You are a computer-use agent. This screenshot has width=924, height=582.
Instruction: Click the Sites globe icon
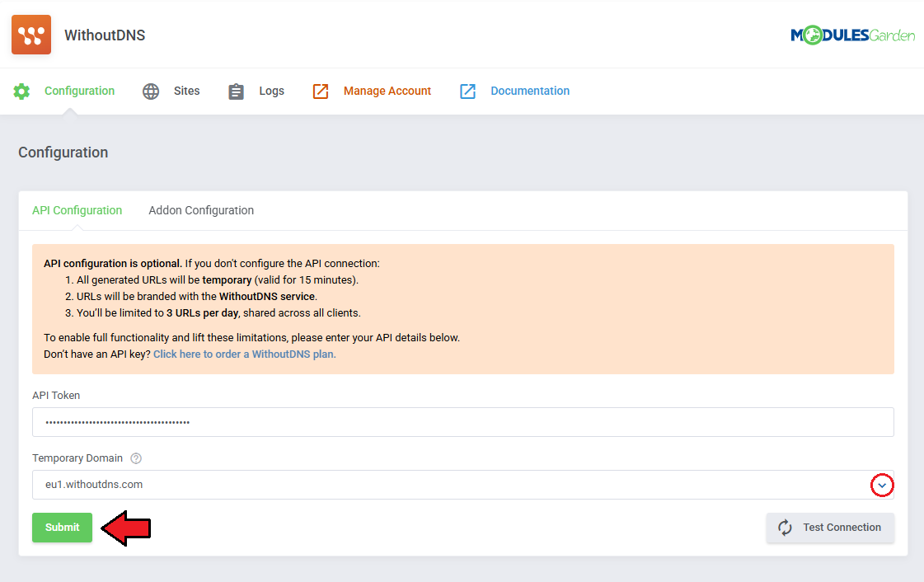(x=151, y=92)
